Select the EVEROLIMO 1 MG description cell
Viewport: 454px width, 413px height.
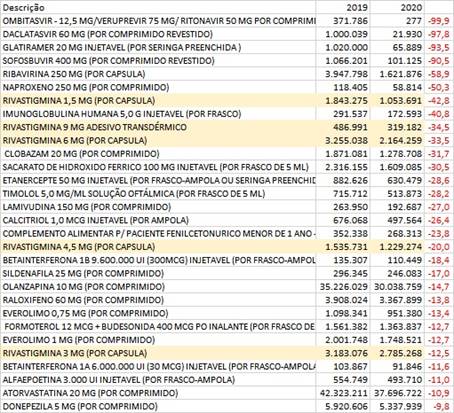coord(158,340)
